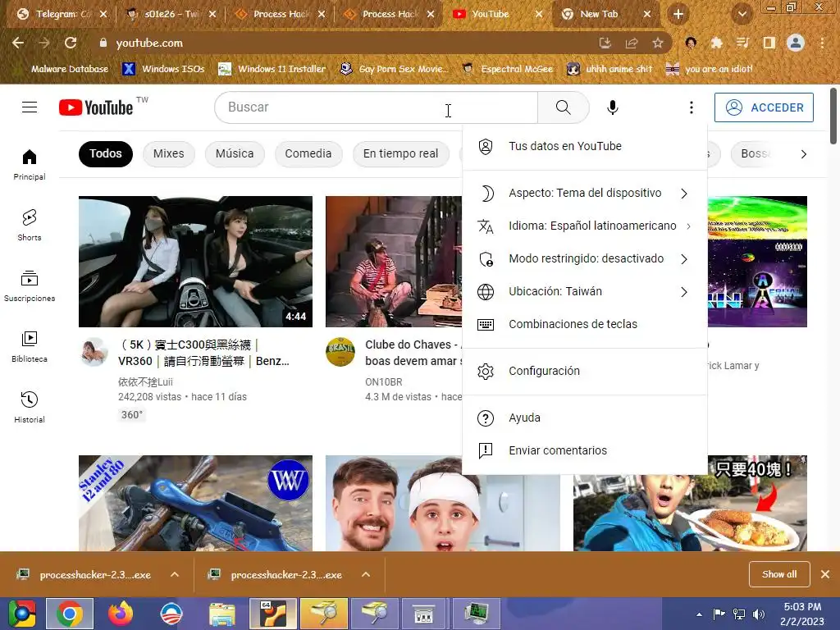The height and width of the screenshot is (630, 840).
Task: Open the media control icon in Chrome toolbar
Action: (742, 43)
